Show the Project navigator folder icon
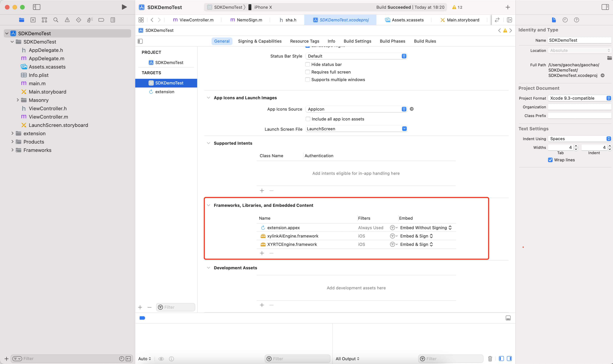 click(22, 20)
